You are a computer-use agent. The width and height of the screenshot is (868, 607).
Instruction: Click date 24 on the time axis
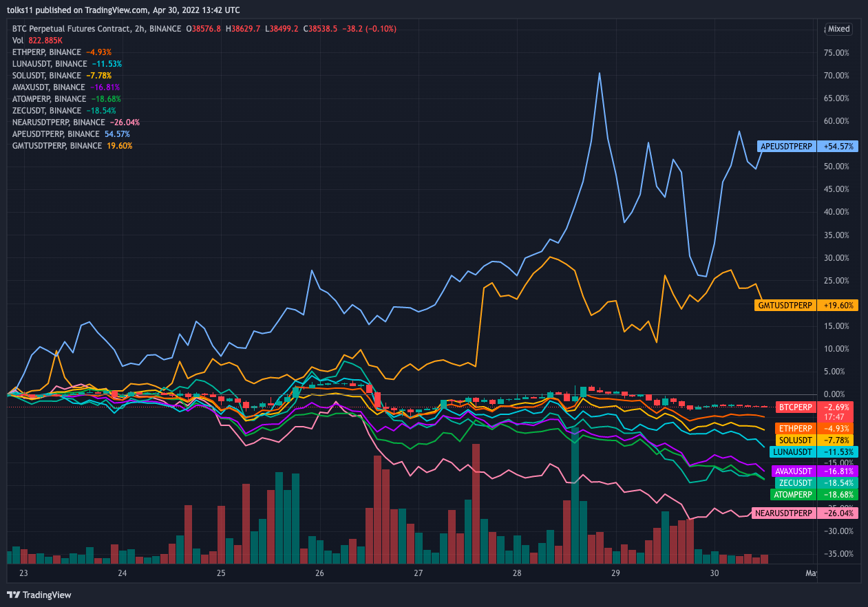(123, 573)
